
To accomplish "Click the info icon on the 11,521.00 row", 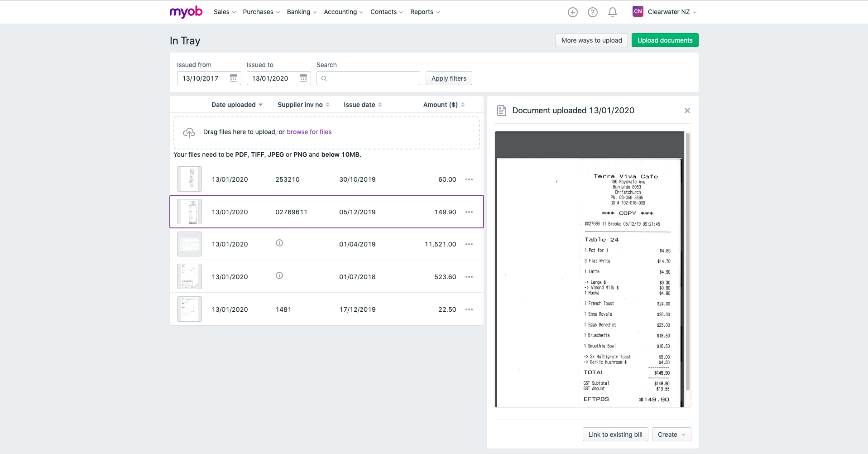I will [279, 243].
